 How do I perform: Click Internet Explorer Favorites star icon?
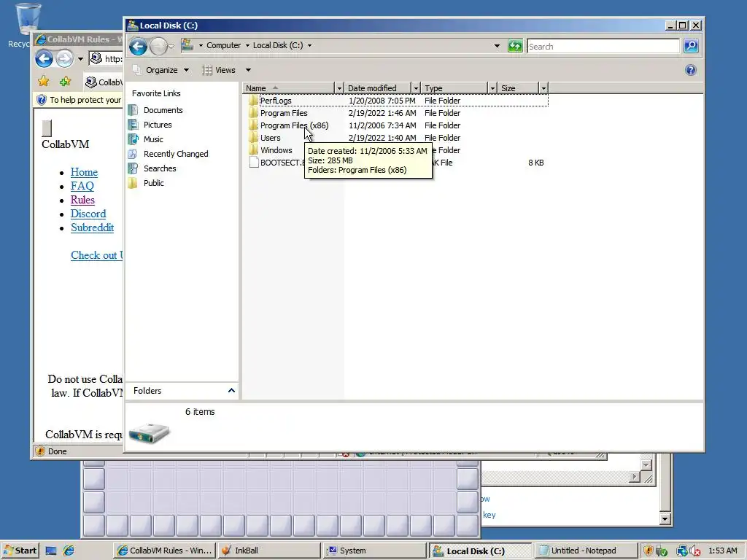[43, 82]
